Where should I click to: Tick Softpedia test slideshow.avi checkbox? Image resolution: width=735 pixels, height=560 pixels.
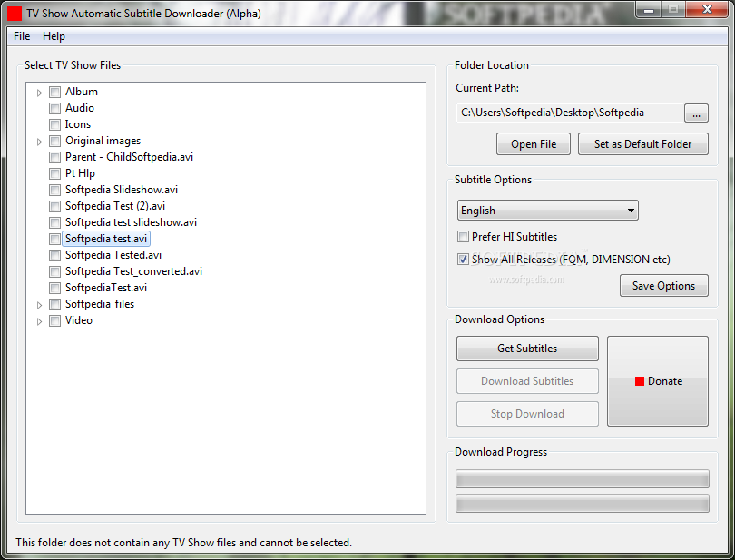pos(54,222)
